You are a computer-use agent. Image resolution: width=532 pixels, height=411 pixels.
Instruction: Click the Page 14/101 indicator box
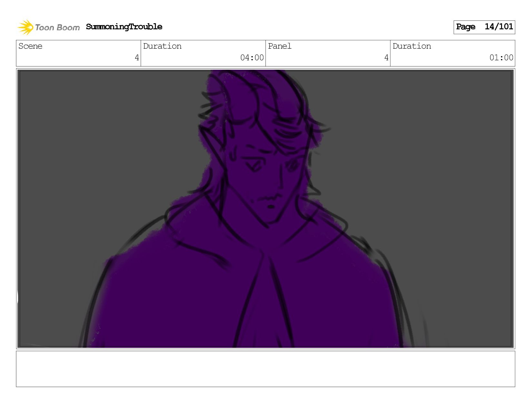click(484, 27)
